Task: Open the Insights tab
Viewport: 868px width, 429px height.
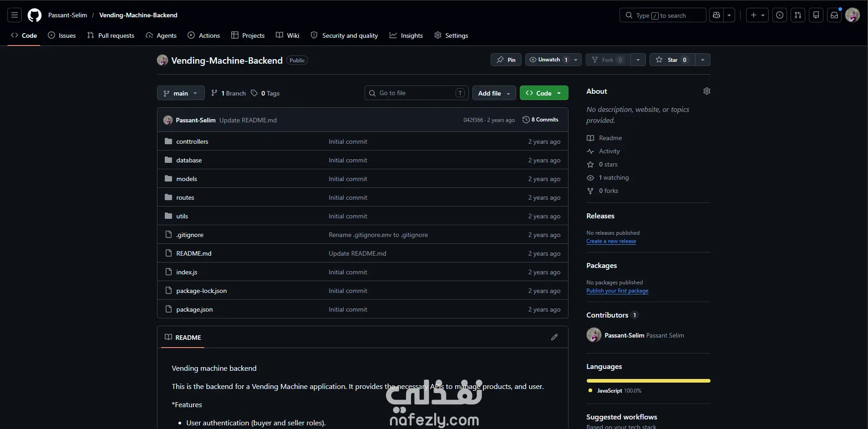Action: coord(406,35)
